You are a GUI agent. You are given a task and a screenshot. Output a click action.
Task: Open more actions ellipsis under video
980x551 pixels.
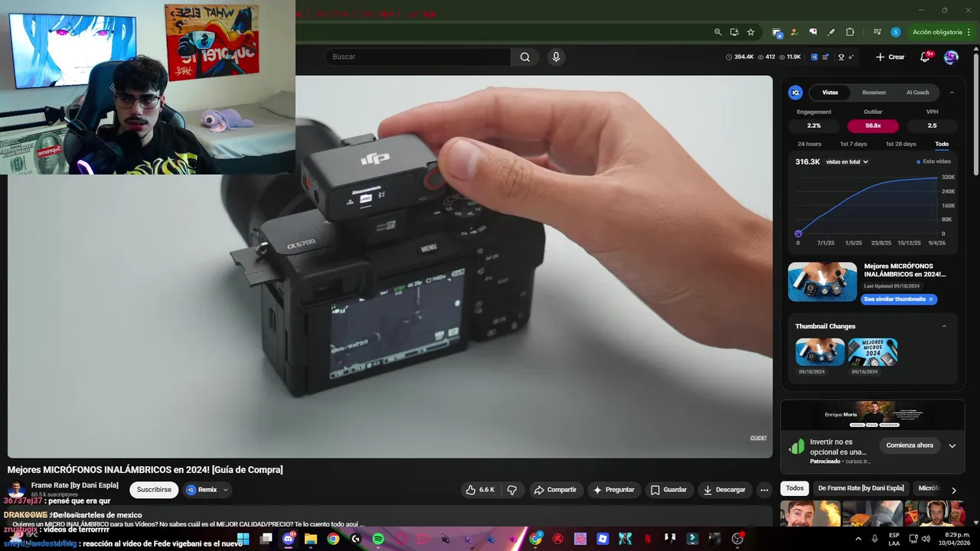(x=764, y=490)
